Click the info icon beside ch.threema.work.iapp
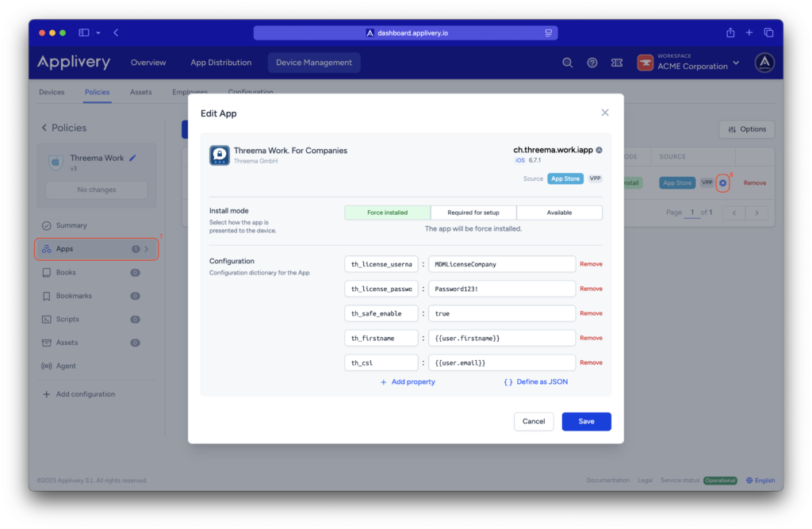The width and height of the screenshot is (812, 529). pos(599,150)
